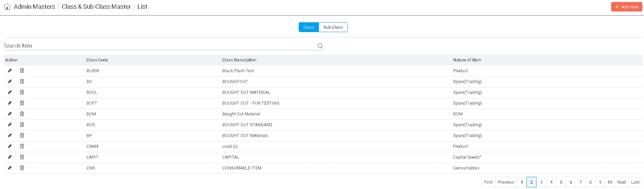Open page 5 in pagination
Viewport: 644px width, 189px height.
pos(561,182)
